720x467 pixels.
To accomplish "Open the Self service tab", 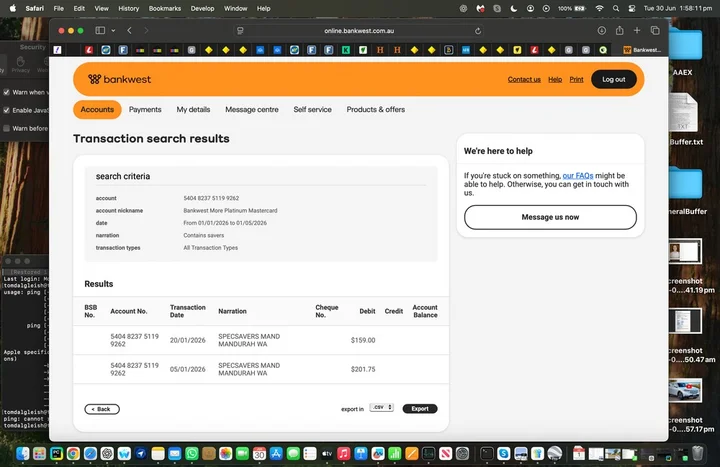I will [x=312, y=109].
